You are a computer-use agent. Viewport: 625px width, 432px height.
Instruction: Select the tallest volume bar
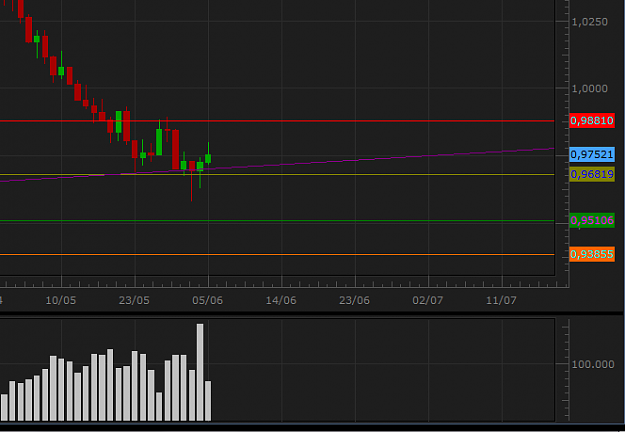(200, 372)
